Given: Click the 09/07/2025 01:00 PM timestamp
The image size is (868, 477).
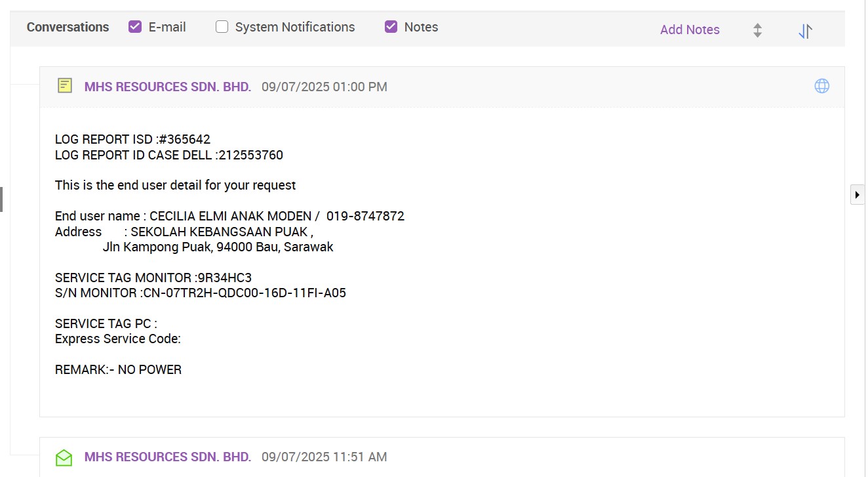Looking at the screenshot, I should pyautogui.click(x=324, y=87).
